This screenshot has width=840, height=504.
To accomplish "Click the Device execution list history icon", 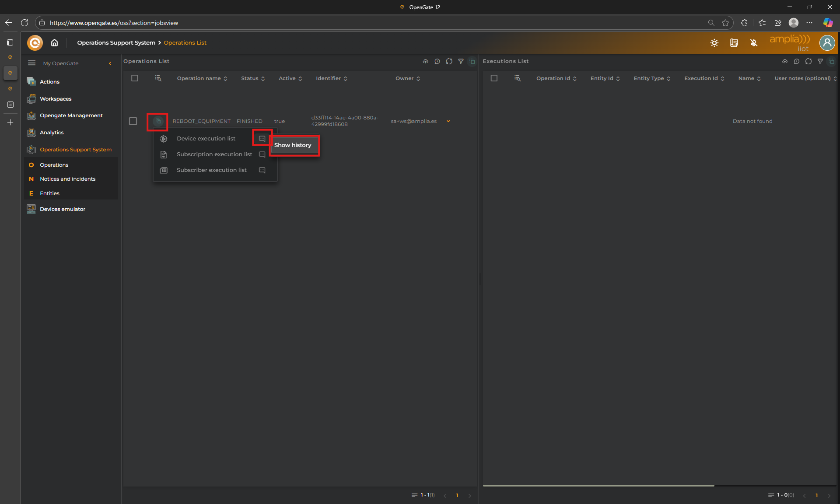I will (x=262, y=139).
